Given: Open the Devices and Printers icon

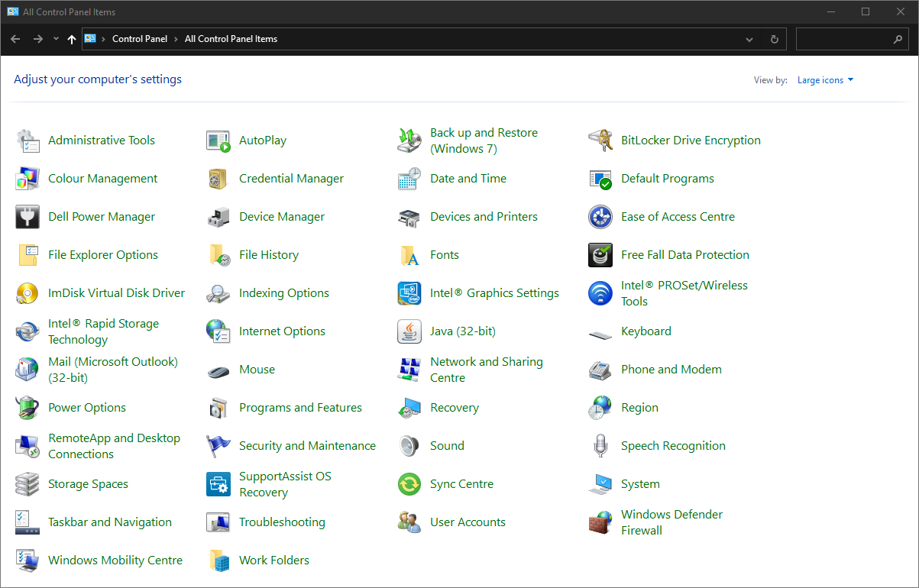Looking at the screenshot, I should (x=409, y=217).
